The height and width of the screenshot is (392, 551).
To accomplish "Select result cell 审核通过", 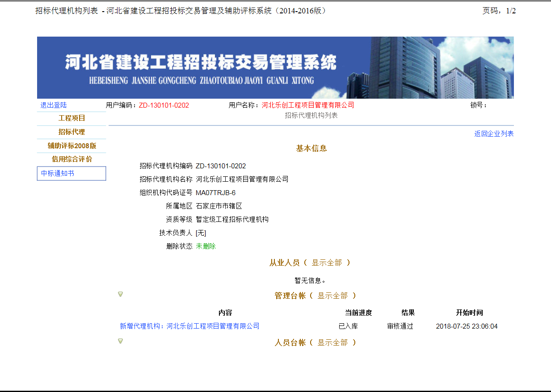I will (400, 326).
